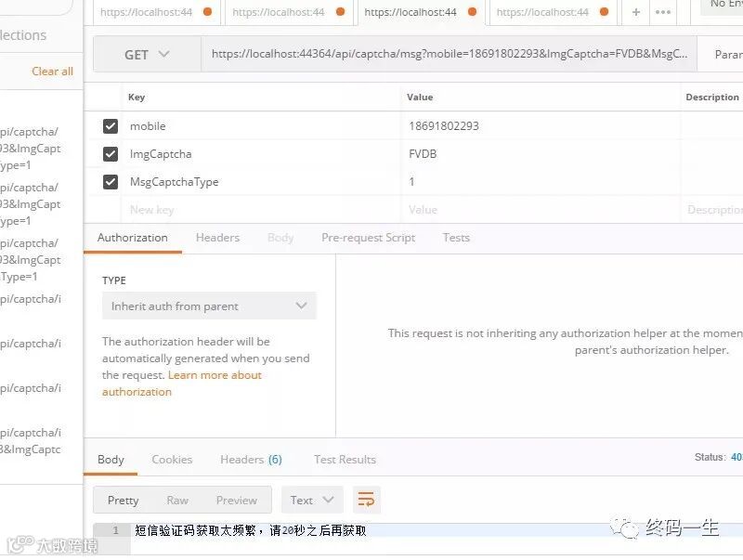
Task: Select the Raw response view
Action: click(x=177, y=501)
